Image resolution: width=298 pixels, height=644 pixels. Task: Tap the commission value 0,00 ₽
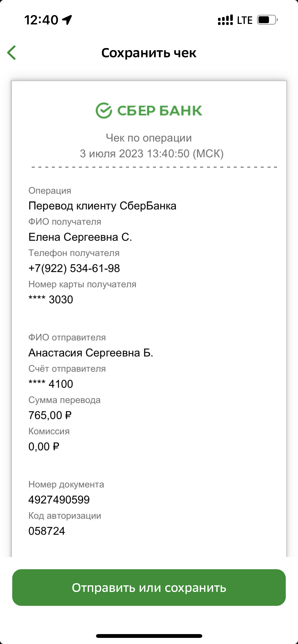coord(44,447)
